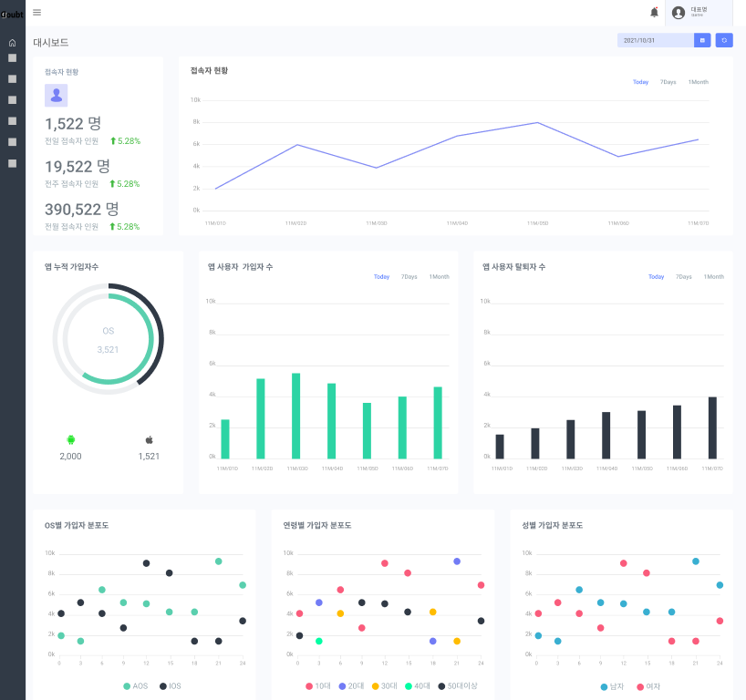Click the Doubt logo
This screenshot has width=746, height=700.
(12, 15)
